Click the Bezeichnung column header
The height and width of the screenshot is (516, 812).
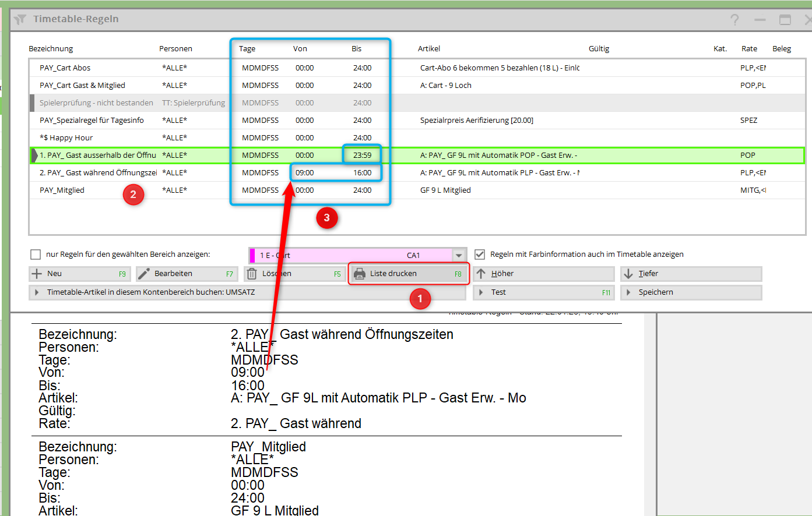pos(51,49)
